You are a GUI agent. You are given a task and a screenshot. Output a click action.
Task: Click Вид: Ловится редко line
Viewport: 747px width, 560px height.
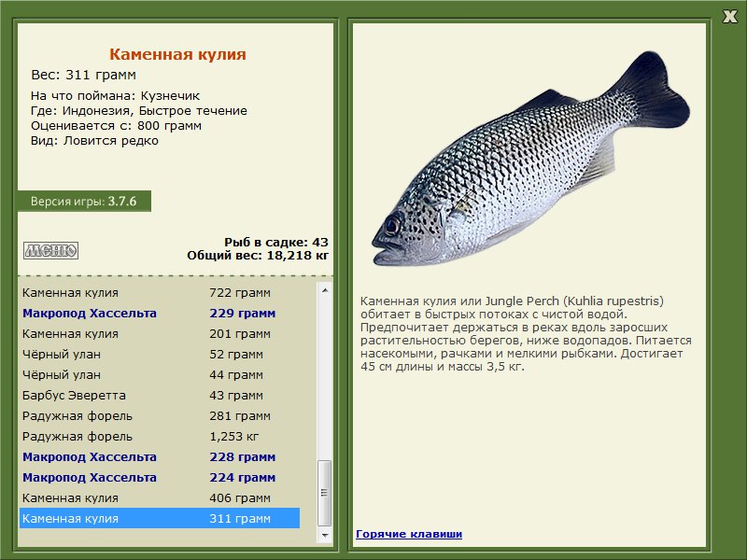[94, 141]
